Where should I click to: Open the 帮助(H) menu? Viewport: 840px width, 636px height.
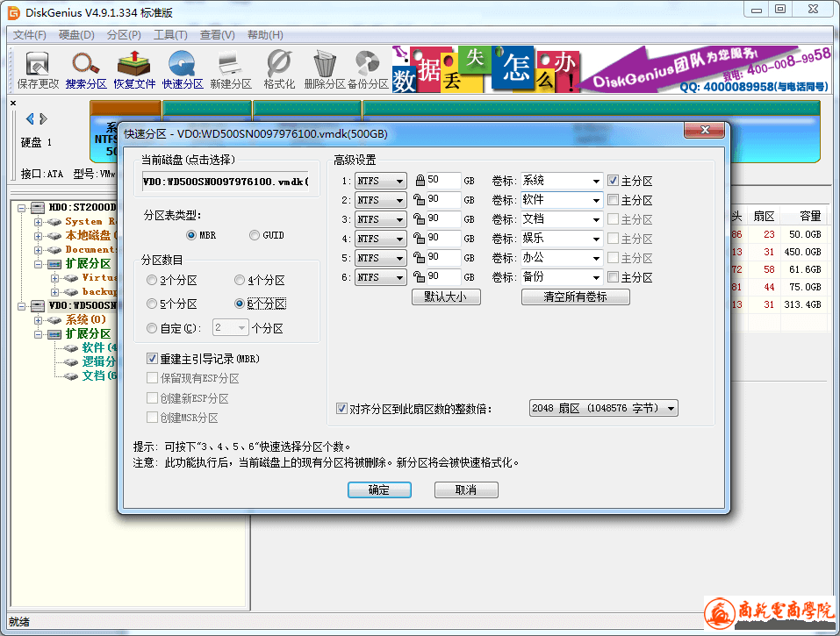(265, 35)
